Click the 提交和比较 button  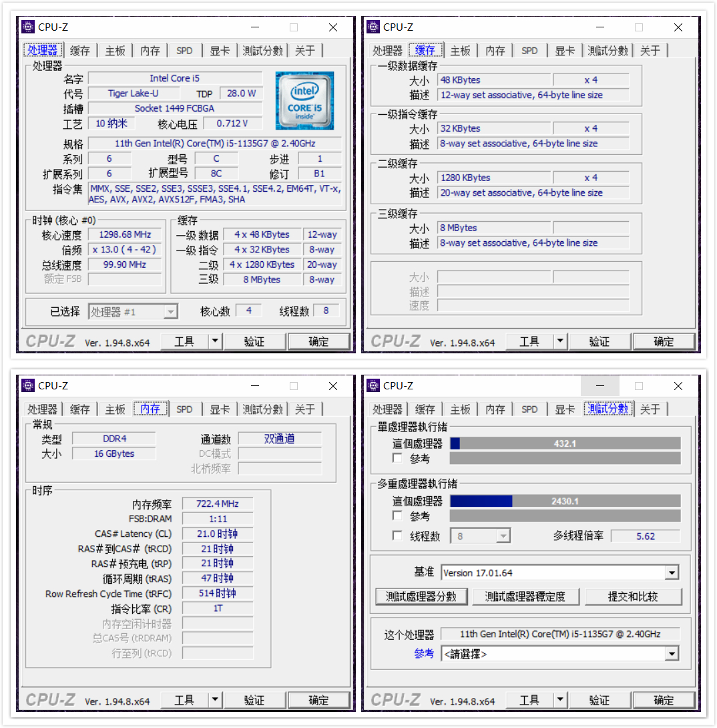pos(636,596)
